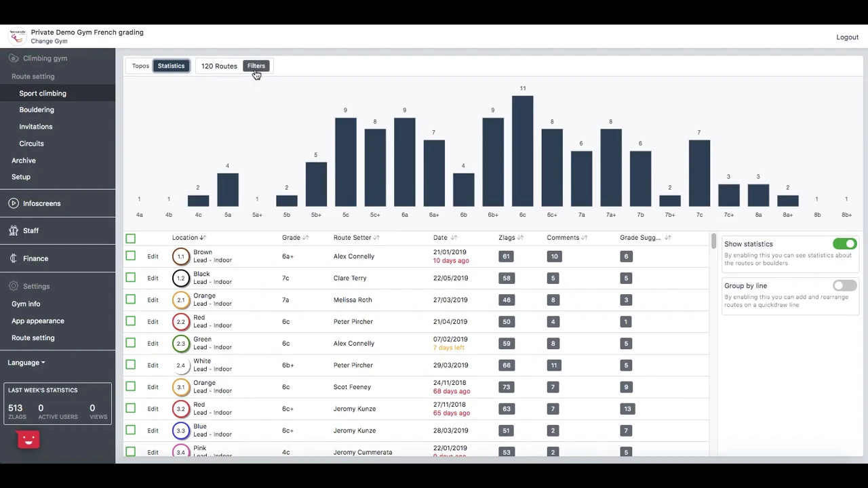This screenshot has width=868, height=488.
Task: Open Gym info settings
Action: pyautogui.click(x=26, y=304)
